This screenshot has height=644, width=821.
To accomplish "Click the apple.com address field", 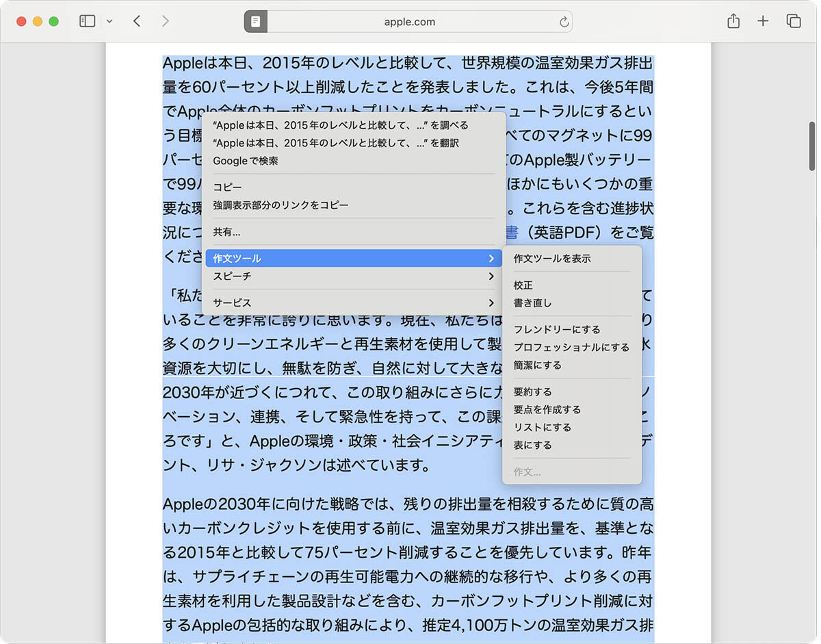I will pyautogui.click(x=409, y=22).
